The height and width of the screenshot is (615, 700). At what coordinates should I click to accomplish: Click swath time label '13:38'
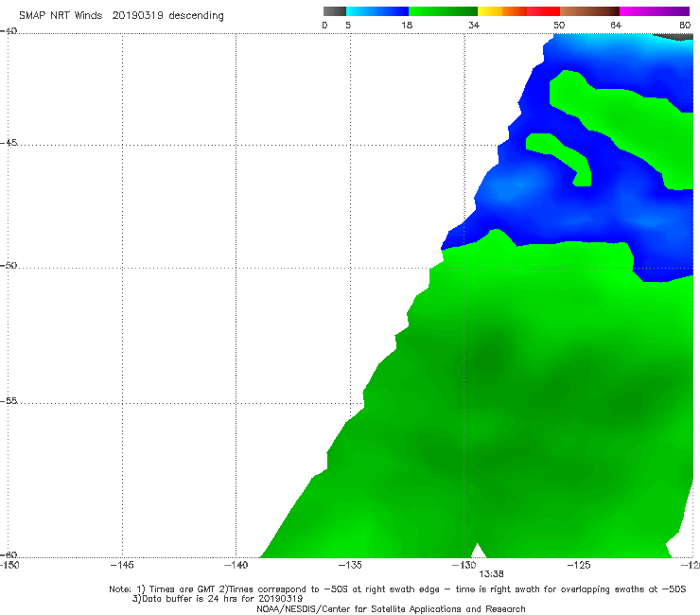(x=491, y=574)
